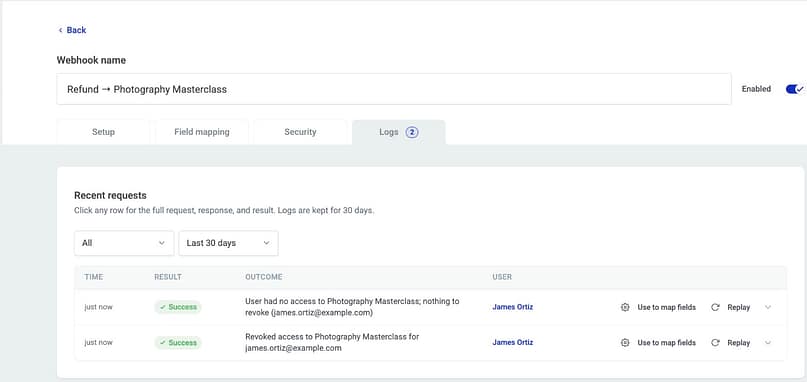Viewport: 807px width, 382px height.
Task: Click the Logs count badge showing 2
Action: [412, 132]
